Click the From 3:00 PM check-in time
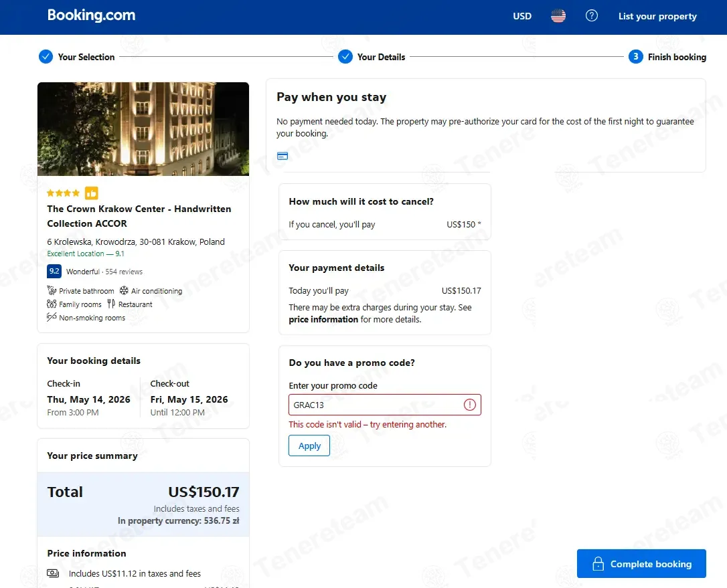Image resolution: width=727 pixels, height=588 pixels. coord(73,412)
